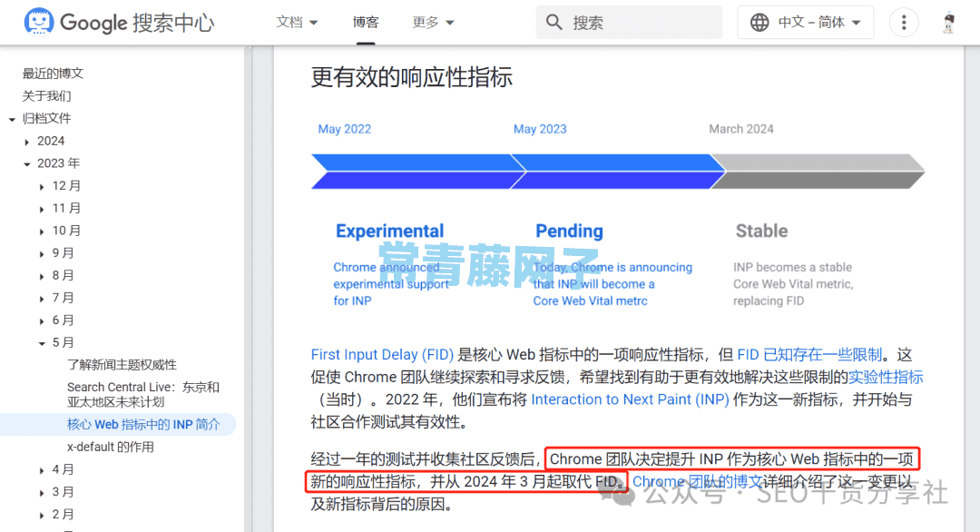Click the Pending stage title
This screenshot has height=532, width=980.
[x=569, y=231]
